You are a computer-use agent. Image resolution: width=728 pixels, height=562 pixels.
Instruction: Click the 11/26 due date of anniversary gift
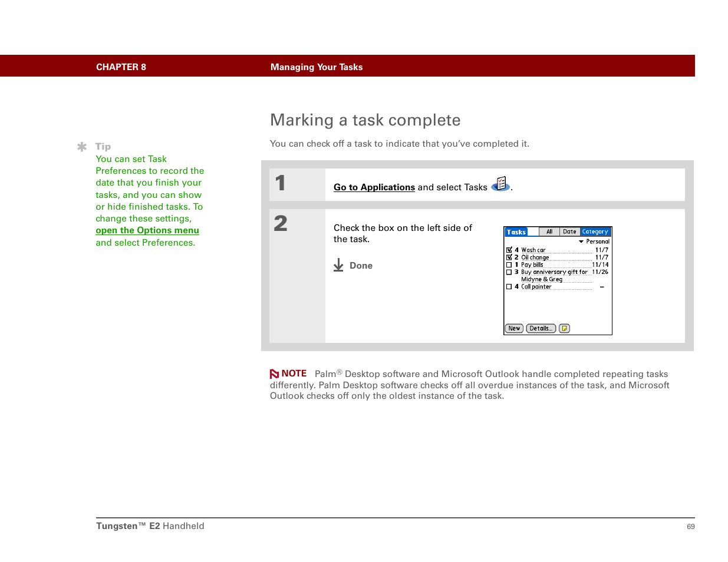pyautogui.click(x=600, y=272)
